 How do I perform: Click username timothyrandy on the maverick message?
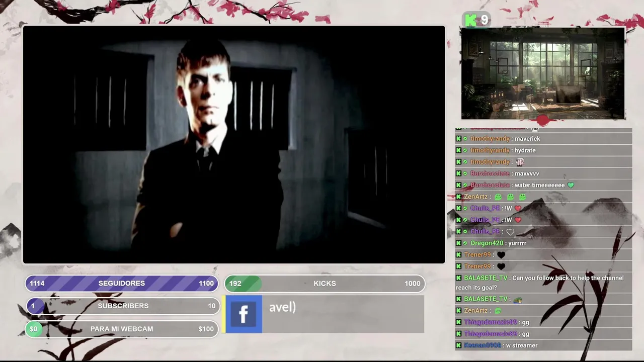click(x=490, y=139)
